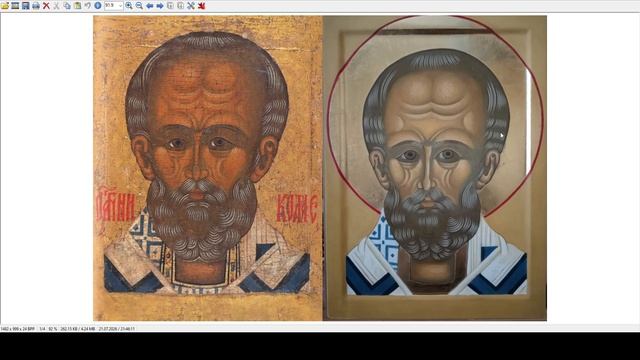Open settings via the wrench tools icon
Viewport: 640px width, 360px height.
[191, 6]
